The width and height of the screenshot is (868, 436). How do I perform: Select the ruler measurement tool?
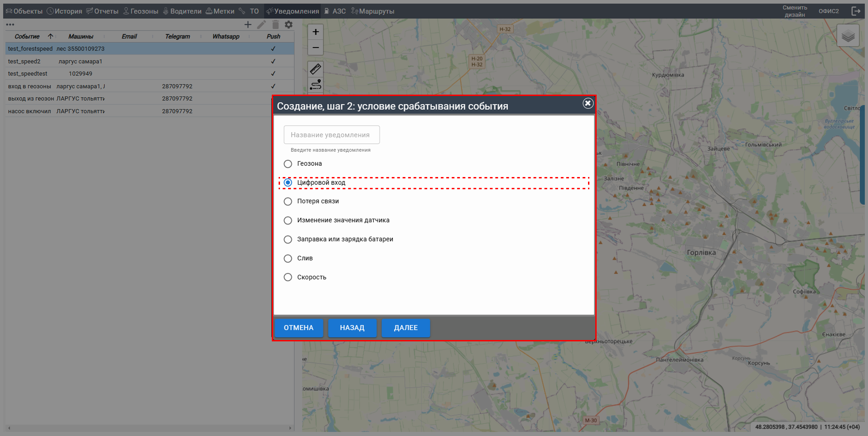[316, 69]
